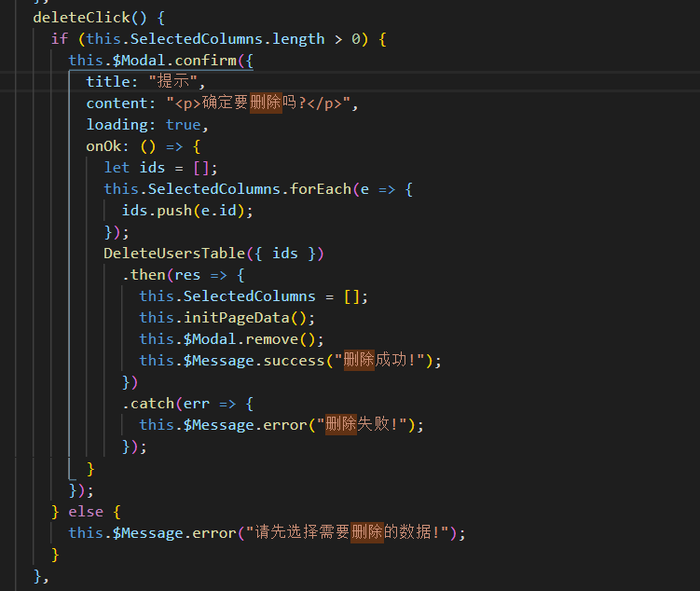Click this.SelectedColumns = []; assignment
This screenshot has height=591, width=700.
254,296
